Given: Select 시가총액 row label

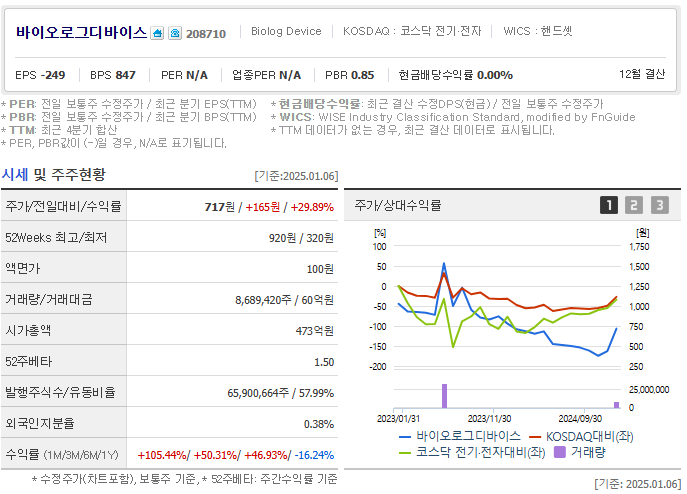Looking at the screenshot, I should (28, 330).
